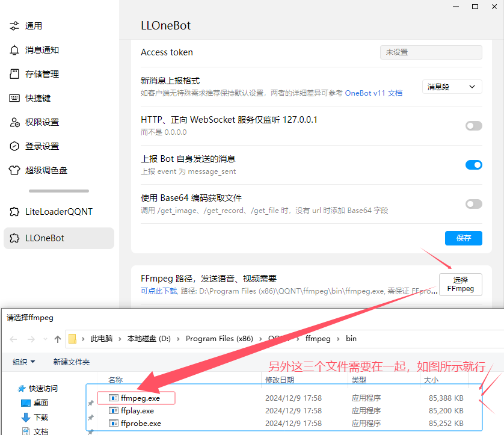This screenshot has width=504, height=435.
Task: Select the ffplay.exe file row
Action: (284, 410)
